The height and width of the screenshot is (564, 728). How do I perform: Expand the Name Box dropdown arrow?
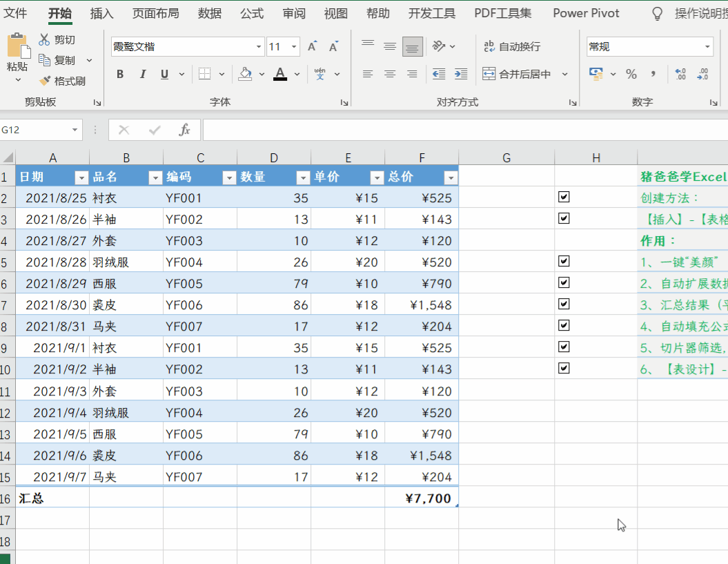point(75,130)
